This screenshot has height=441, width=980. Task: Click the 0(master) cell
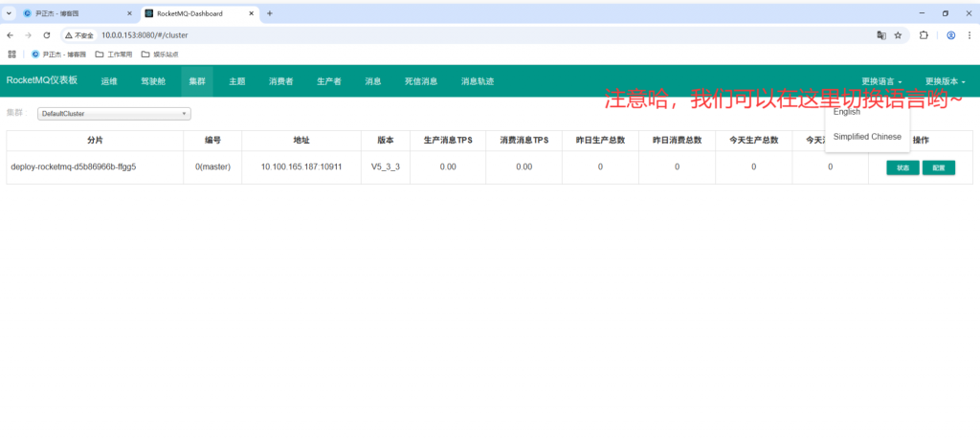coord(212,166)
